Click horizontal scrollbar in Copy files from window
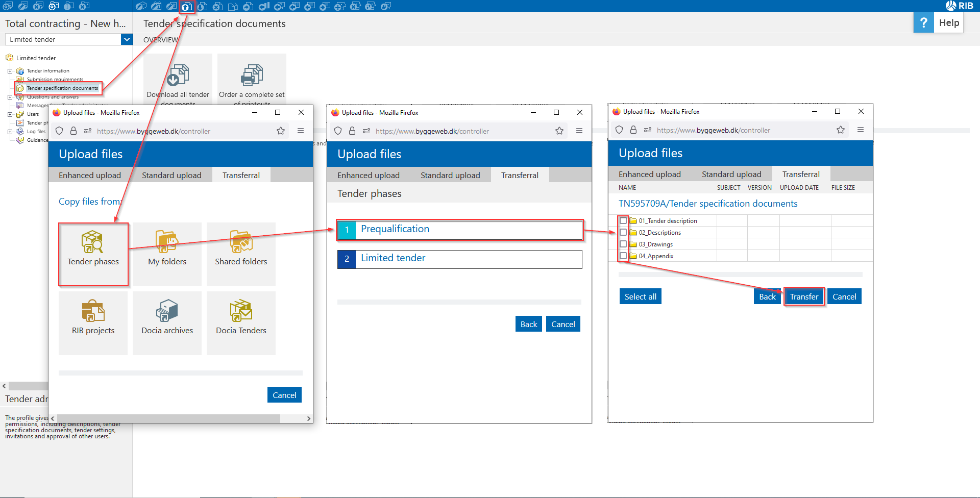980x498 pixels. (x=168, y=418)
